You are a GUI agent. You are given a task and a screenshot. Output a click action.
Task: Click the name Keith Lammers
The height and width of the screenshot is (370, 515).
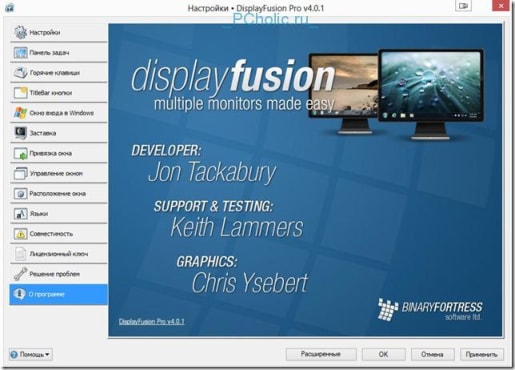pos(237,227)
